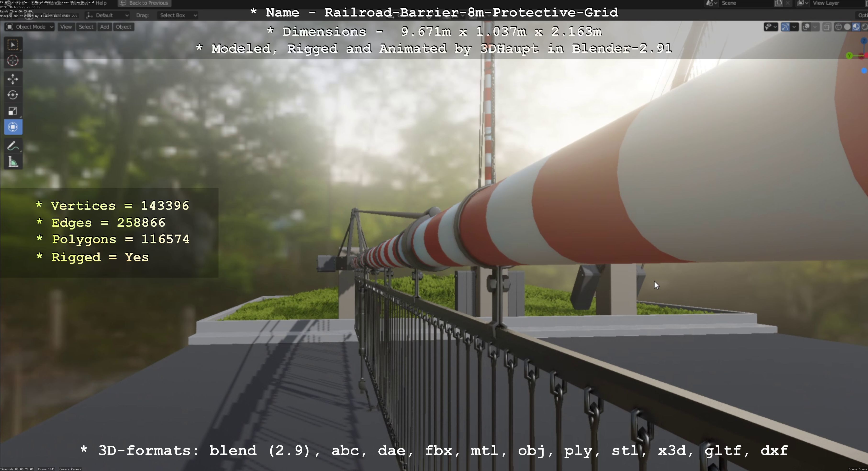
Task: Click the Polygons = 116574 text
Action: click(x=112, y=239)
